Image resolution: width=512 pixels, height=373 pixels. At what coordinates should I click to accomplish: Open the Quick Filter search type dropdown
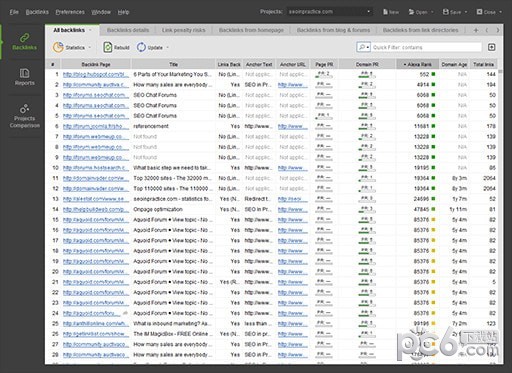[363, 47]
